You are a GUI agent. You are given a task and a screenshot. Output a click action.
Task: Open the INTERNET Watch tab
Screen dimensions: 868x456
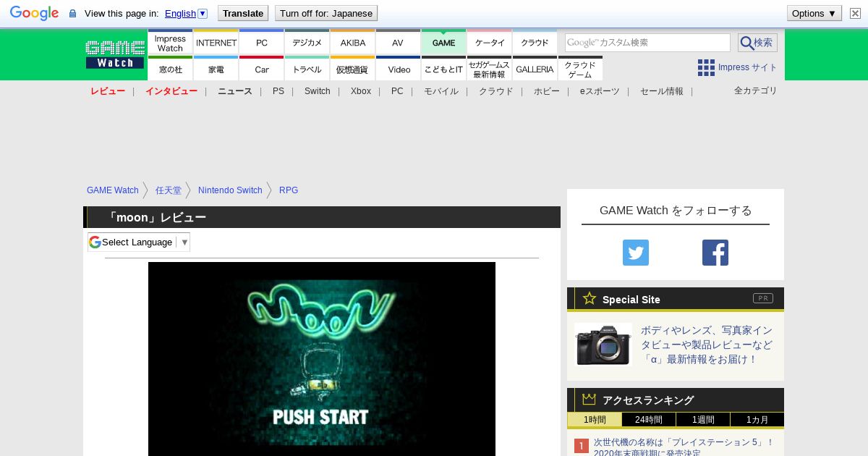pyautogui.click(x=216, y=42)
